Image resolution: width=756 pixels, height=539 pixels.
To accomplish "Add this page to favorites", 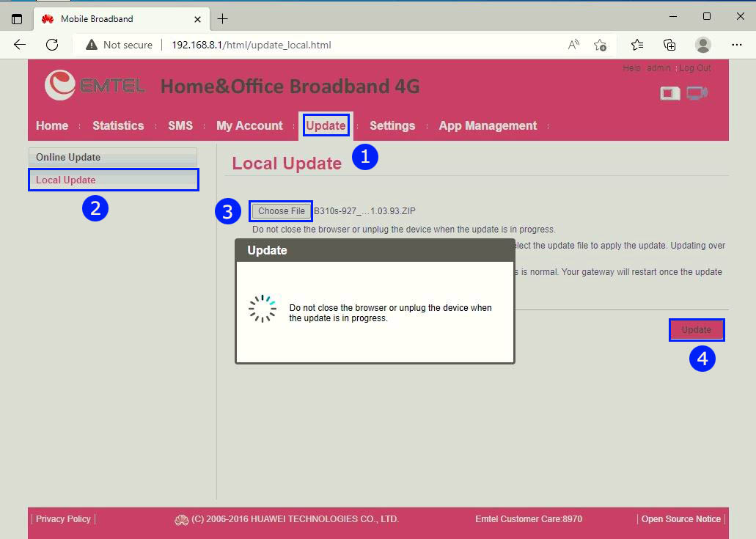I will pos(601,45).
